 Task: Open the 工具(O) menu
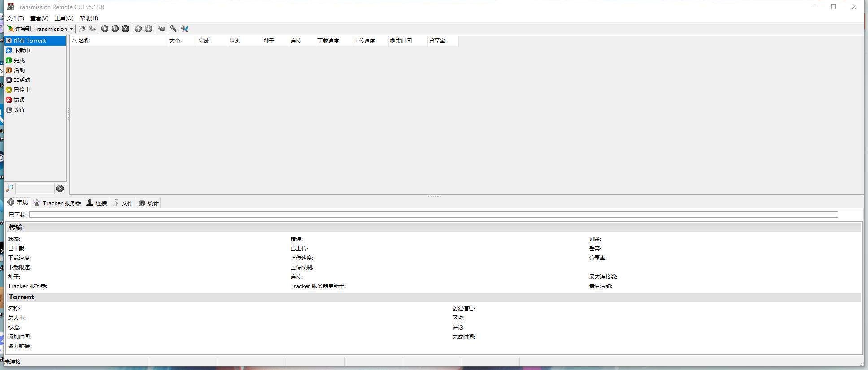click(x=64, y=18)
